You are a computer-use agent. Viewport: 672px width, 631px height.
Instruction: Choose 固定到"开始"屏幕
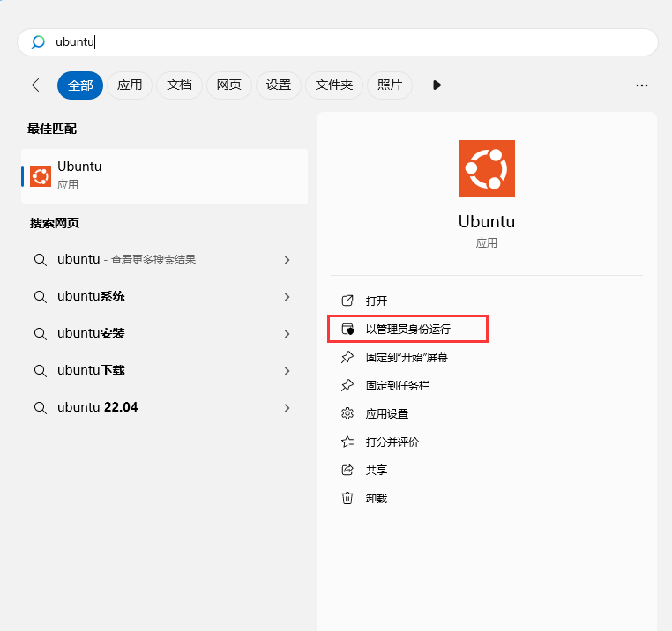407,357
